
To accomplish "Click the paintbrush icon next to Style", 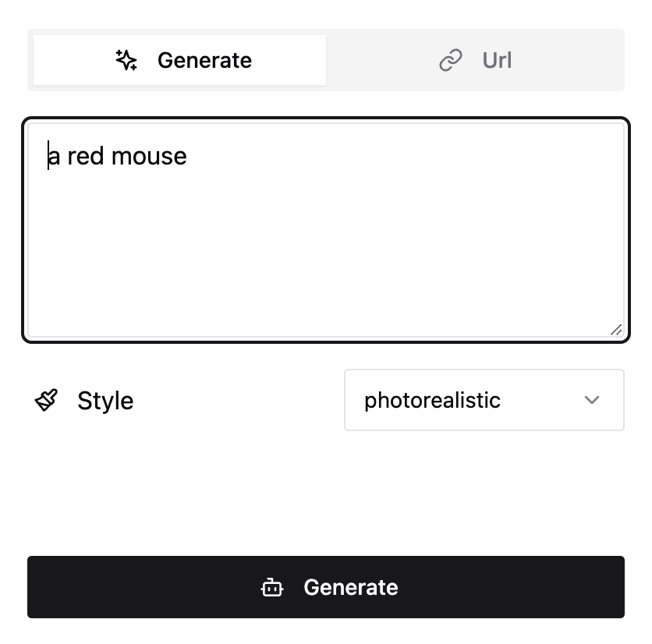I will click(x=46, y=400).
